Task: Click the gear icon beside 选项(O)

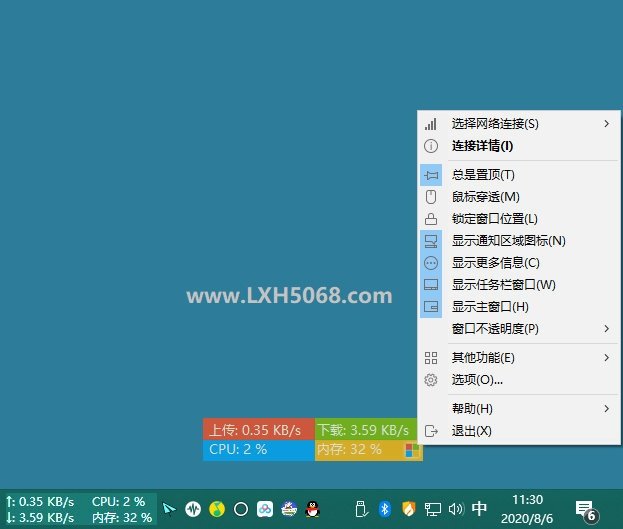Action: (x=431, y=380)
